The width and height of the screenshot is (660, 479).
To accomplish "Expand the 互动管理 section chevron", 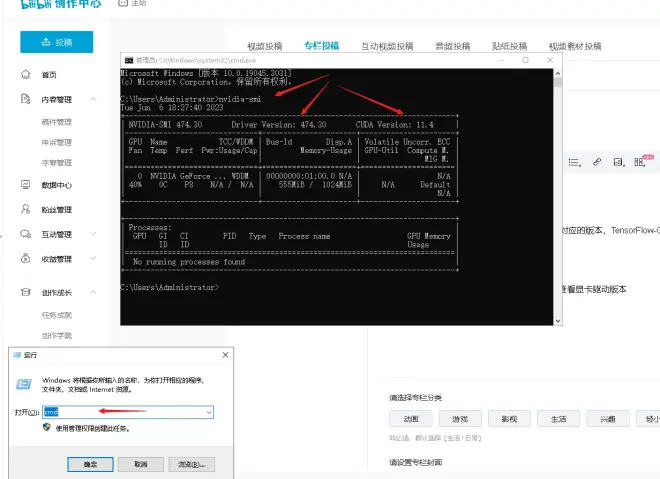I will 93,234.
